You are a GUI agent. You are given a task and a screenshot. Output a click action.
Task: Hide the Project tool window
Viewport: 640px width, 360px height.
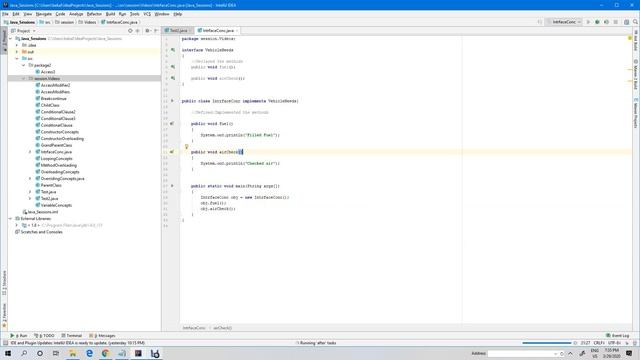(156, 31)
